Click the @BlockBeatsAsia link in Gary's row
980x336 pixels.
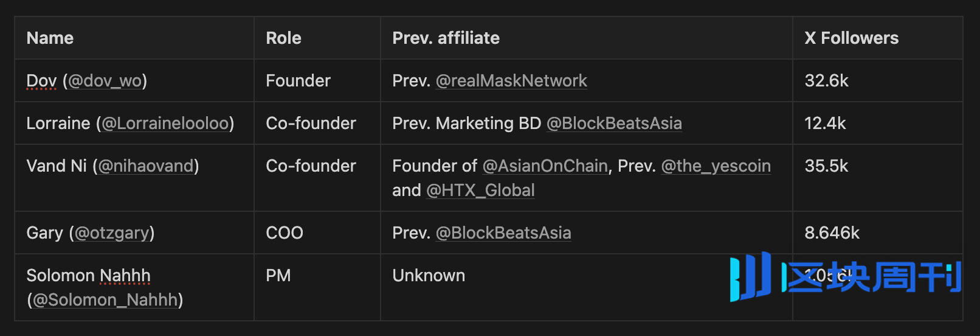click(x=503, y=233)
